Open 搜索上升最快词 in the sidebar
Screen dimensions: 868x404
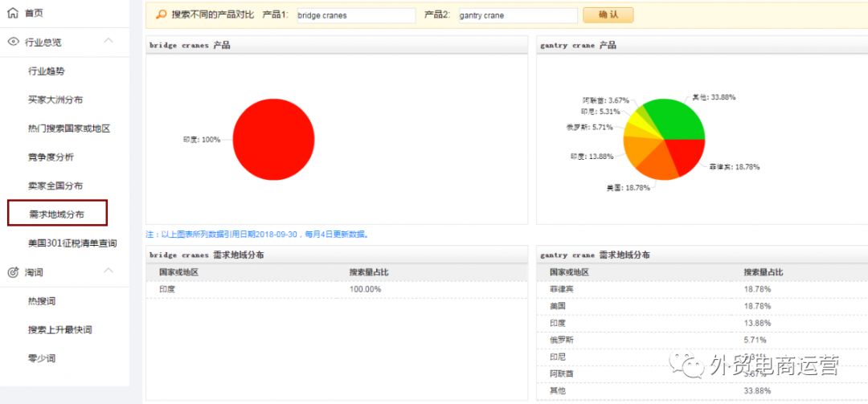(x=59, y=330)
